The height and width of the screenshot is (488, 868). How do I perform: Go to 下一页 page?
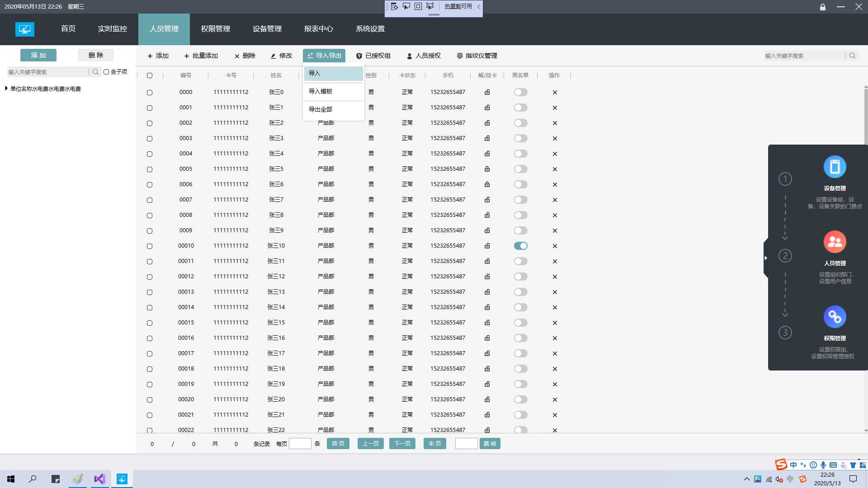click(402, 444)
